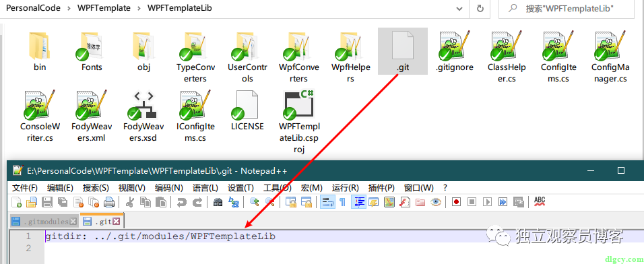Select the Fonts folder
Image resolution: width=644 pixels, height=264 pixels.
click(x=92, y=51)
